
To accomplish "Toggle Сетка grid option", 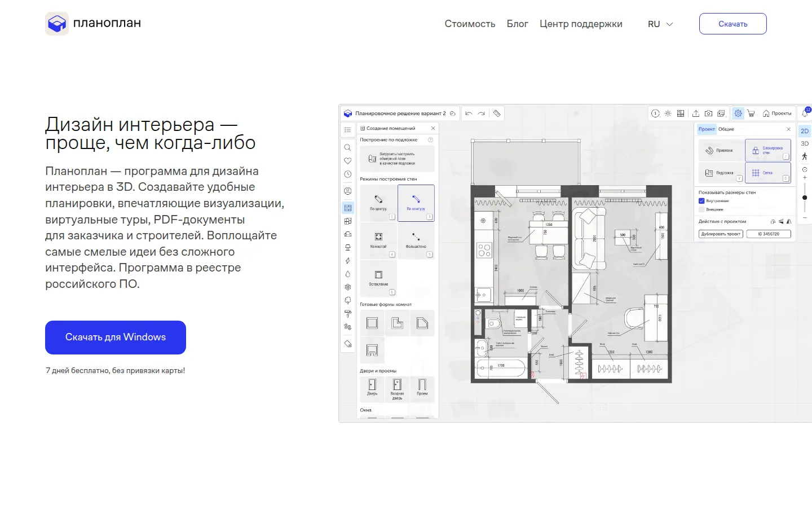I will (768, 173).
